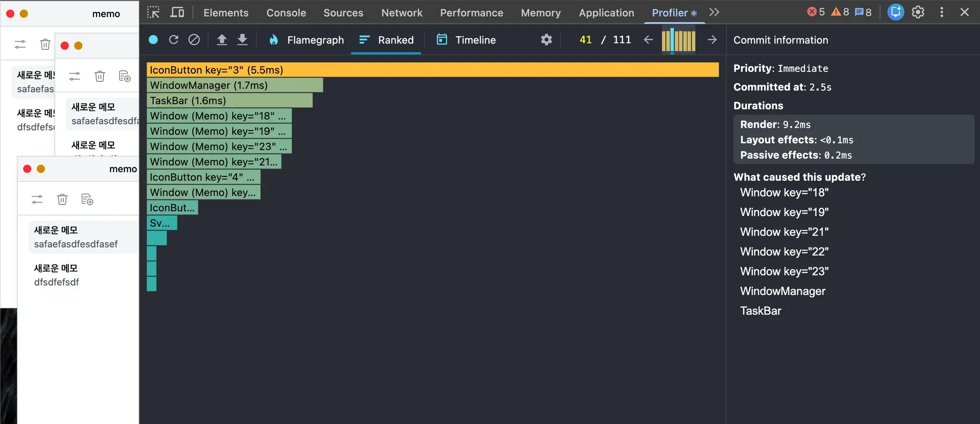Click trash icon in front memo window
The width and height of the screenshot is (980, 424).
(62, 199)
